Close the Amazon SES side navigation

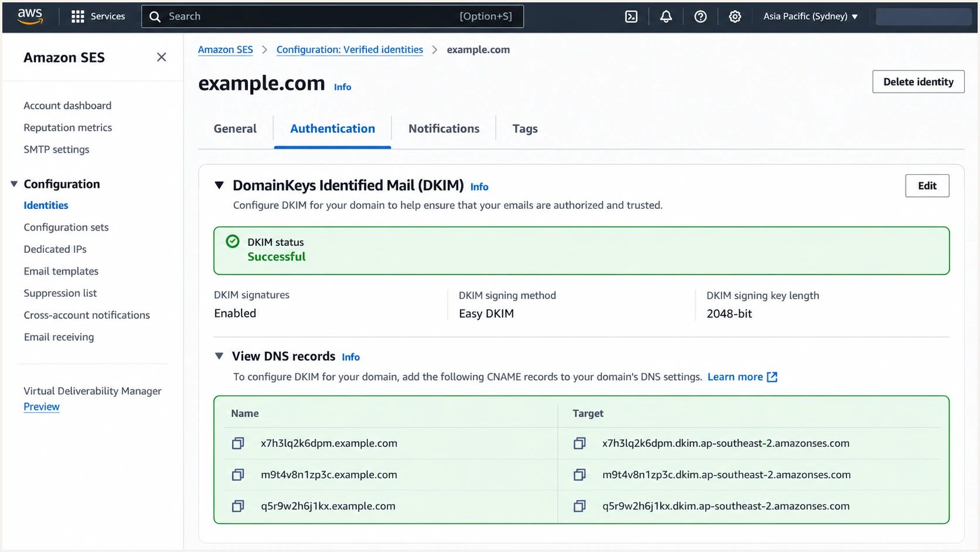click(162, 57)
